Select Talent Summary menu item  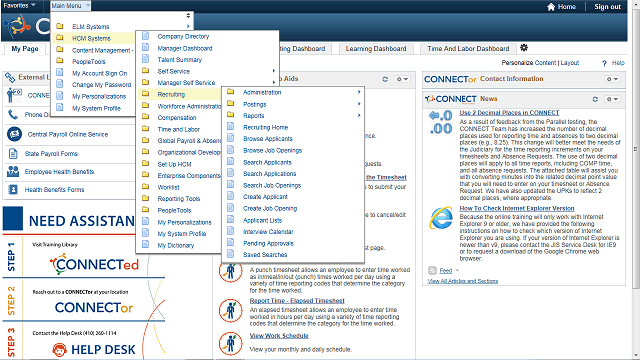point(180,60)
